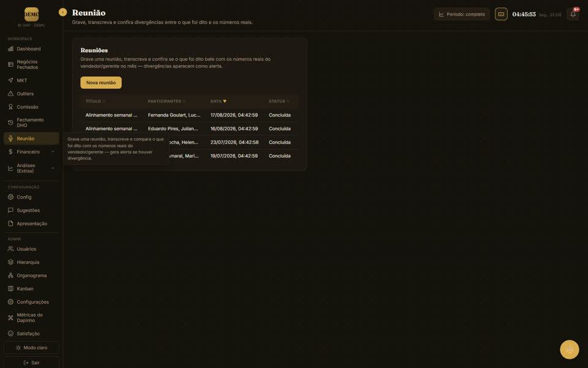The width and height of the screenshot is (588, 368).
Task: Open the Outliers warning page
Action: tap(31, 93)
